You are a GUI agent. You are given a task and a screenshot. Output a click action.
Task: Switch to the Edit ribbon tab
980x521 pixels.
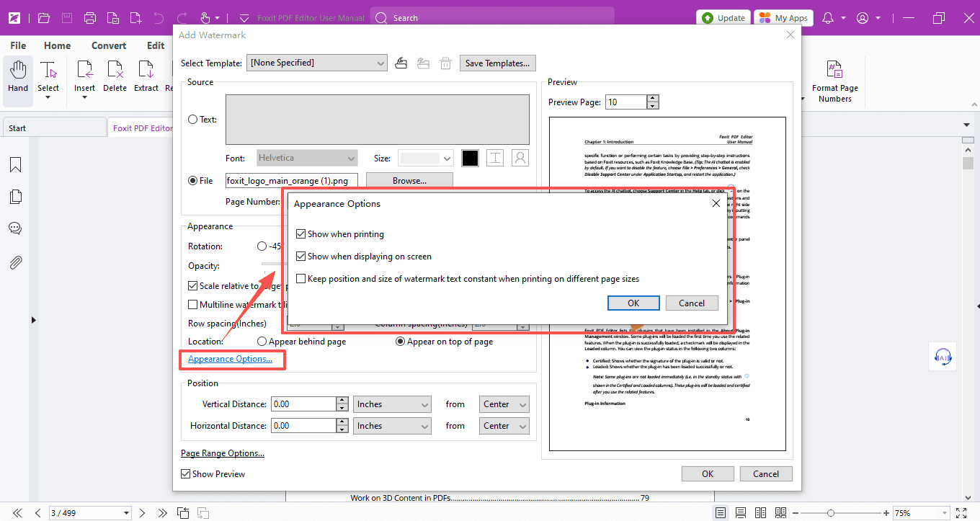(156, 45)
